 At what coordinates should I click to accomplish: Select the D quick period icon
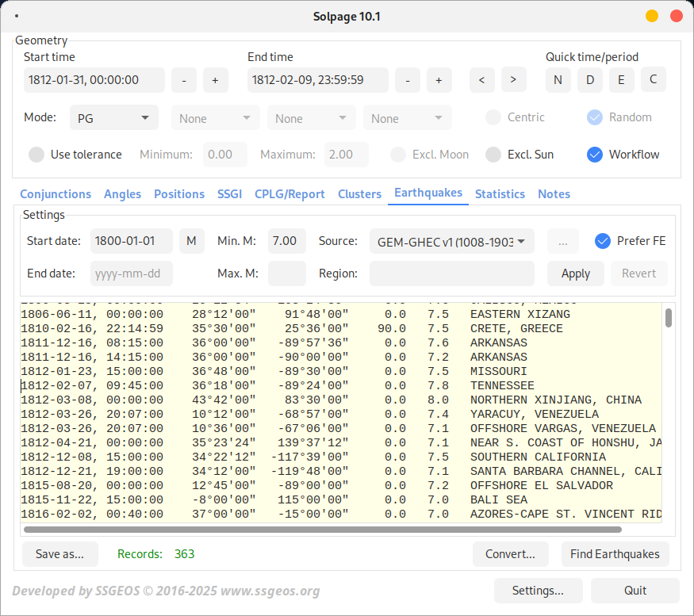[x=589, y=79]
